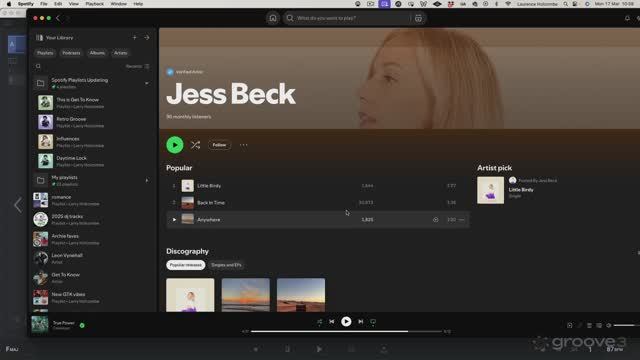This screenshot has height=360, width=640.
Task: Play the Anywhere track row arrow
Action: pos(174,220)
